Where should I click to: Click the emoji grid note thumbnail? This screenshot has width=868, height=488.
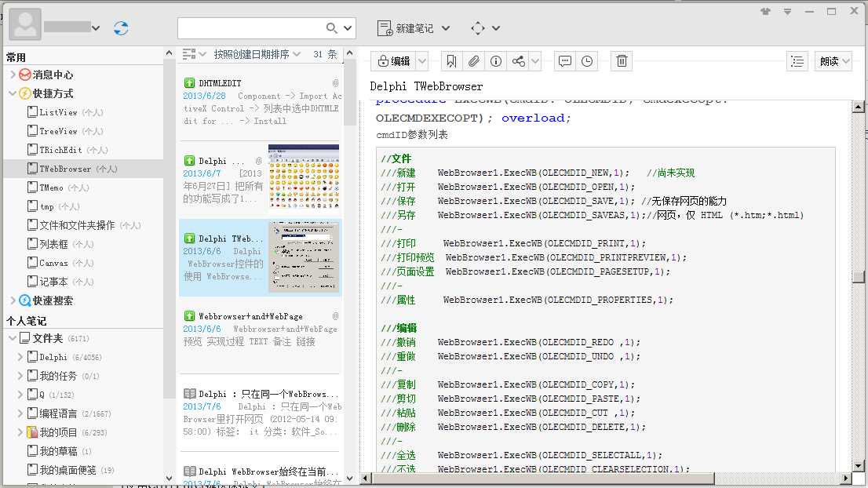(x=304, y=177)
